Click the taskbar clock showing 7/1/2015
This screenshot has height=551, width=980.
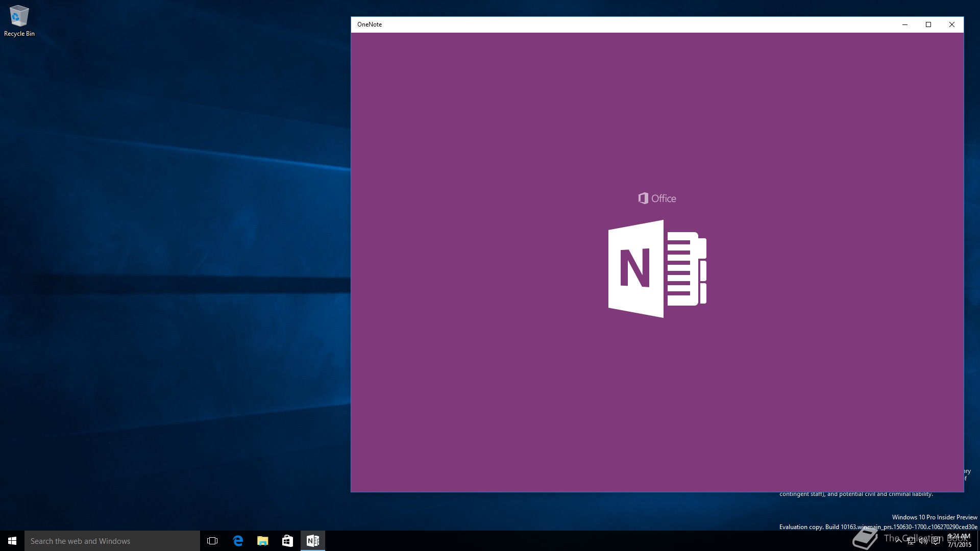(959, 541)
